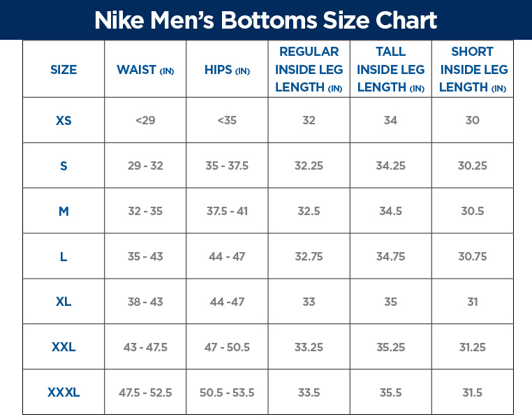Click the XXL size row label

click(64, 347)
